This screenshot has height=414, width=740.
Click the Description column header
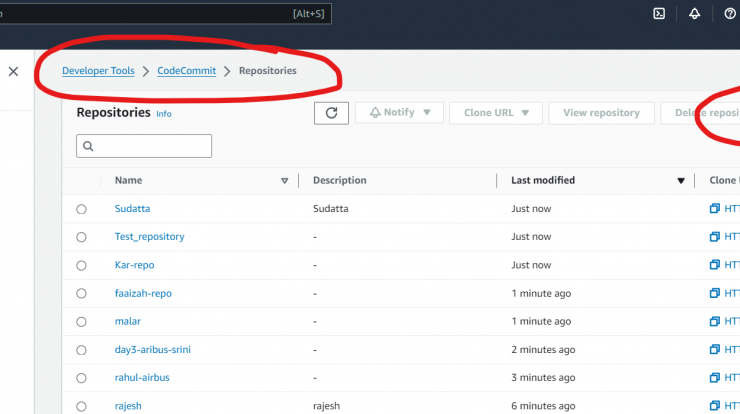click(340, 180)
